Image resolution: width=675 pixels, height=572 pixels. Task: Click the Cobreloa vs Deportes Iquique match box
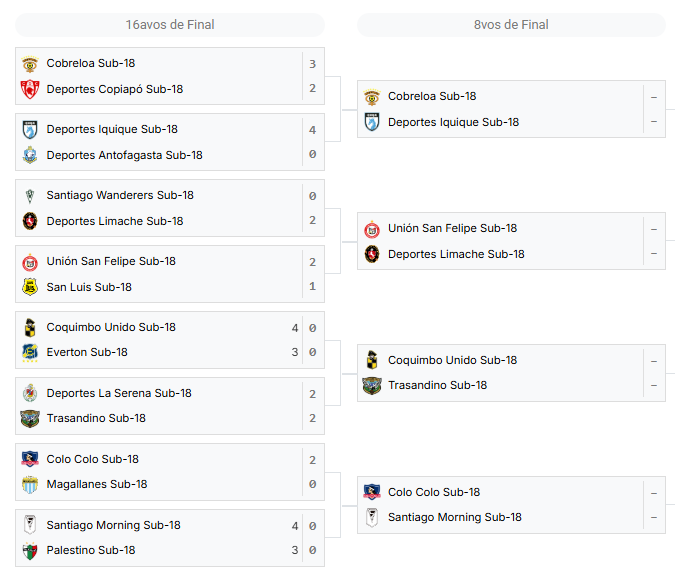click(511, 109)
